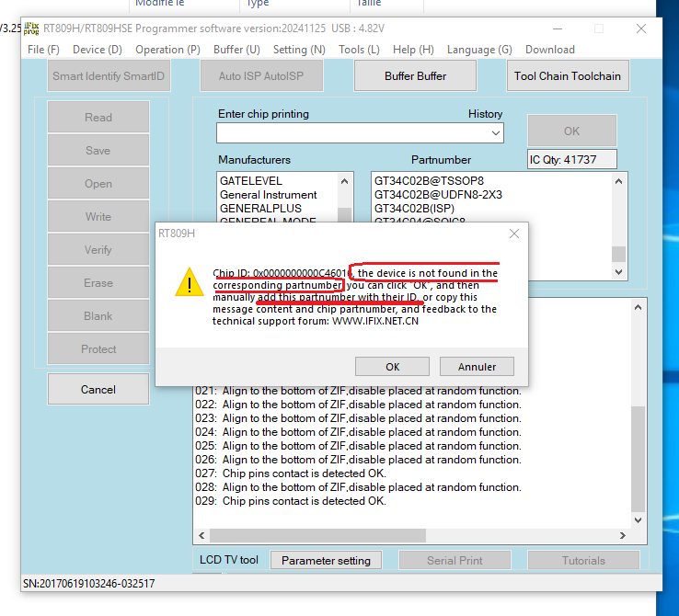This screenshot has height=616, width=679.
Task: Click Annuler in the warning dialog
Action: (x=477, y=367)
